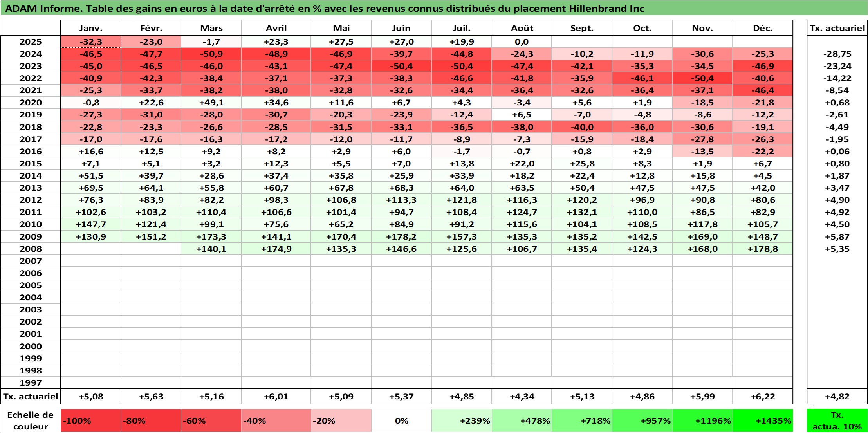868x433 pixels.
Task: Click the +132,1 cell for Sept. 2011
Action: click(582, 212)
